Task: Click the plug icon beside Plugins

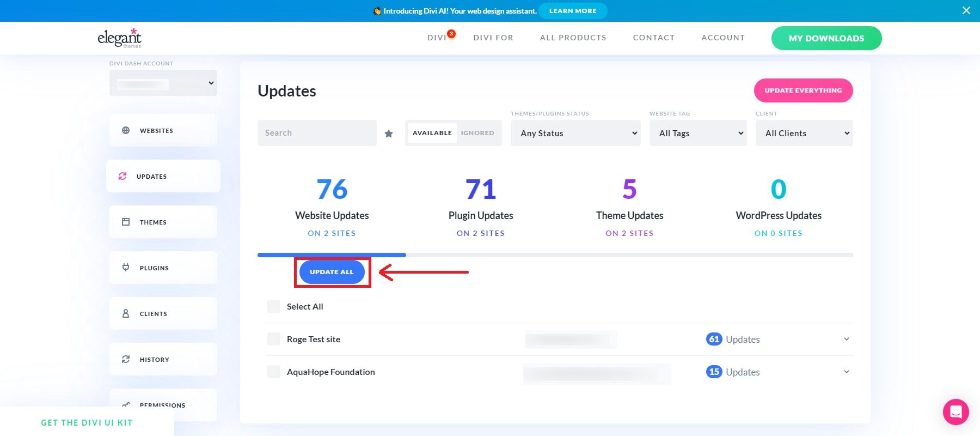Action: tap(126, 268)
